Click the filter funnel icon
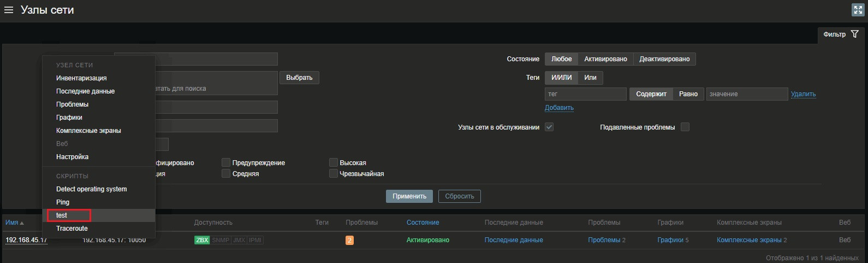Image resolution: width=868 pixels, height=263 pixels. pyautogui.click(x=854, y=34)
